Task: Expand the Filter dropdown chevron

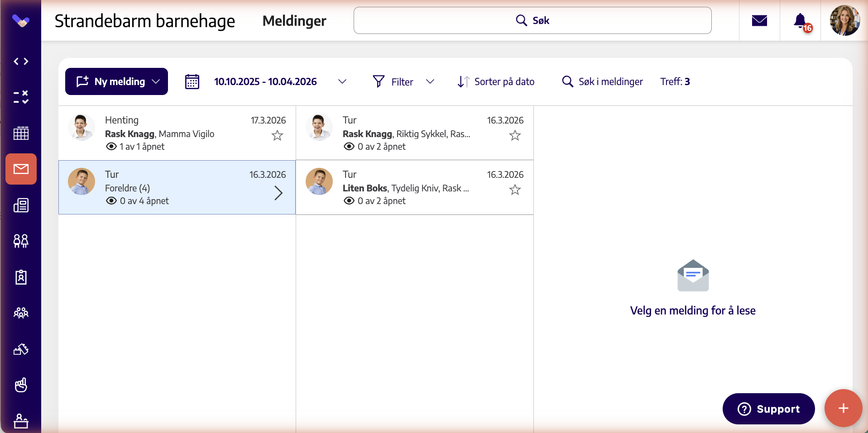Action: pyautogui.click(x=430, y=81)
